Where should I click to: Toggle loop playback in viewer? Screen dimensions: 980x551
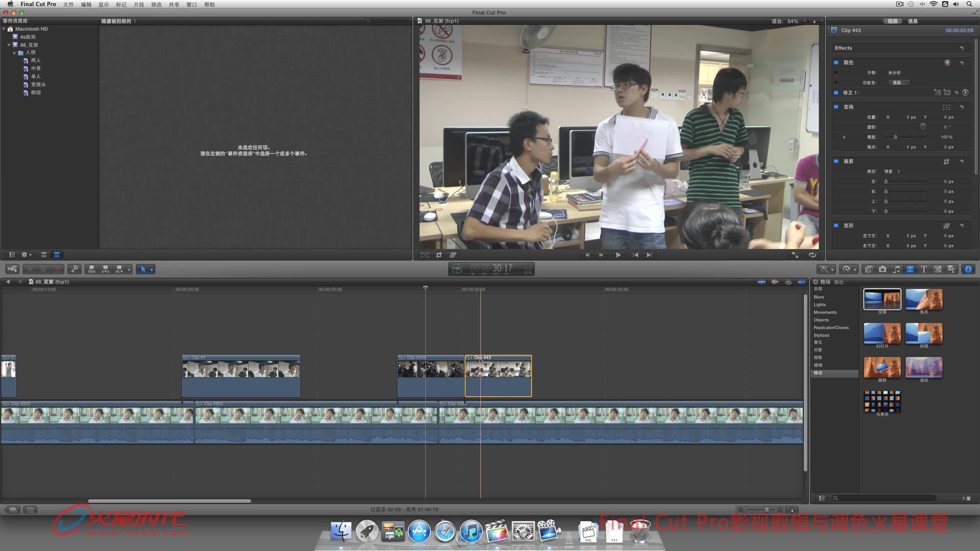click(x=812, y=255)
